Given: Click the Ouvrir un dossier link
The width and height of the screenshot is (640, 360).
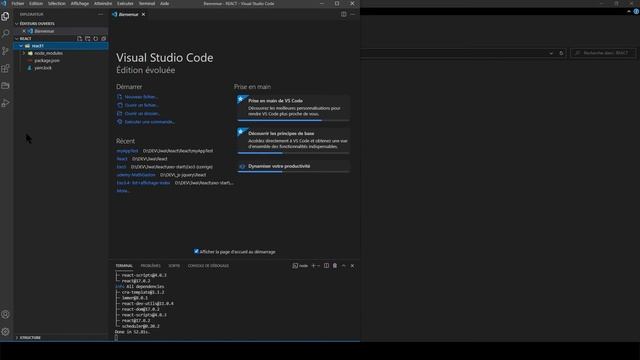Looking at the screenshot, I should 142,113.
